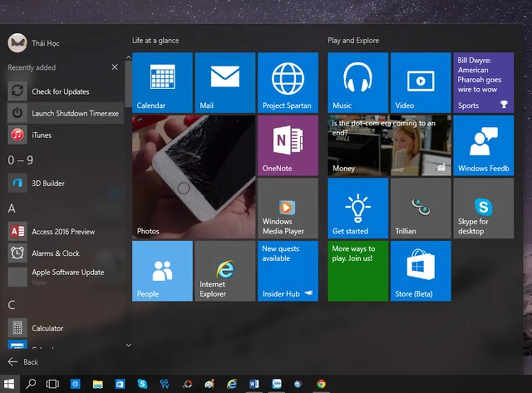This screenshot has width=532, height=393.
Task: Click the letter A group header
Action: (12, 209)
